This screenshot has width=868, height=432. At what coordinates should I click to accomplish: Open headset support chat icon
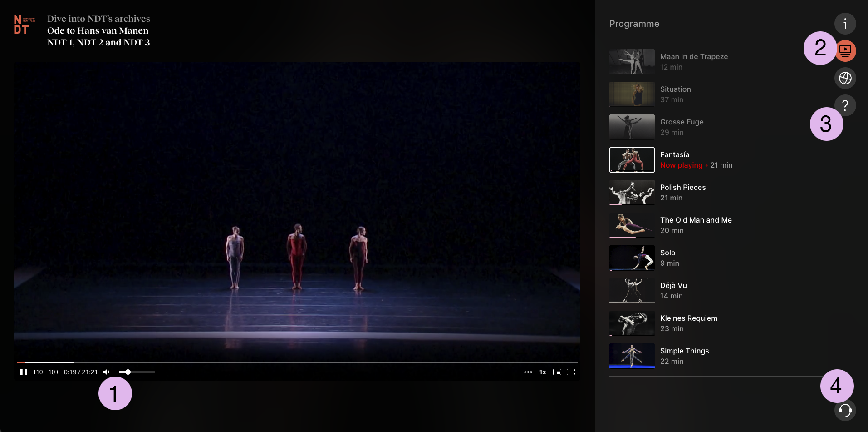click(845, 411)
